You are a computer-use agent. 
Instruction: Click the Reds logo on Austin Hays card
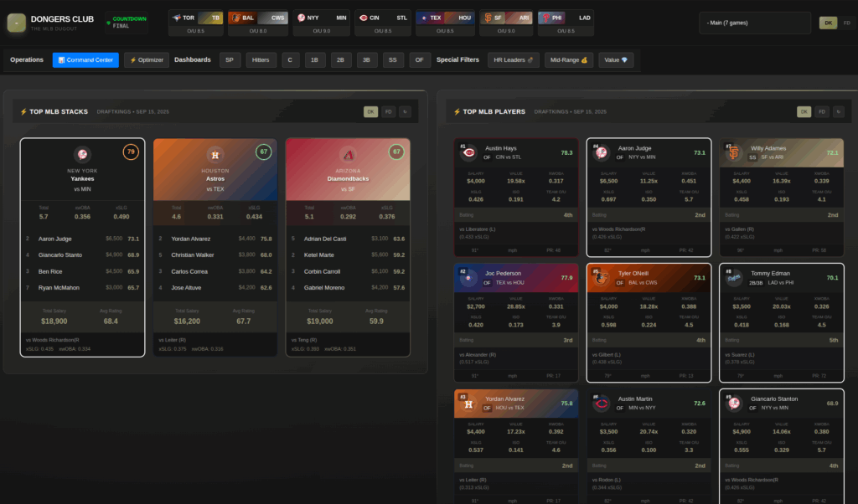pyautogui.click(x=468, y=152)
